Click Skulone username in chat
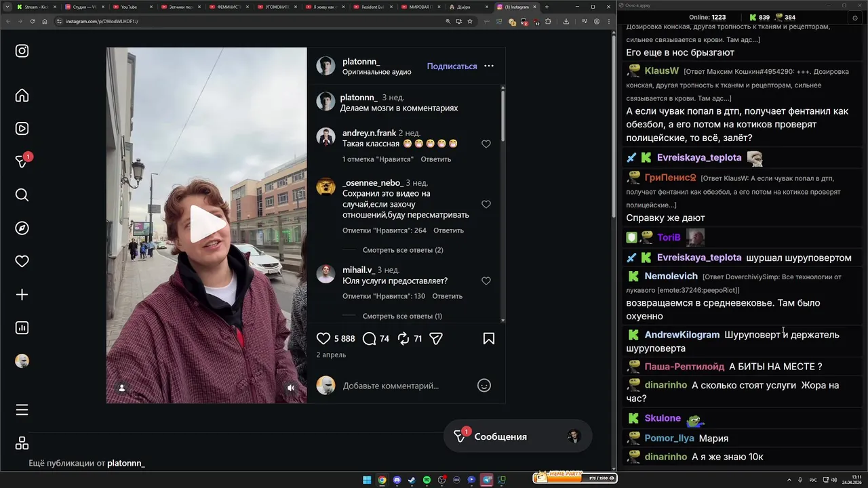 pos(663,418)
